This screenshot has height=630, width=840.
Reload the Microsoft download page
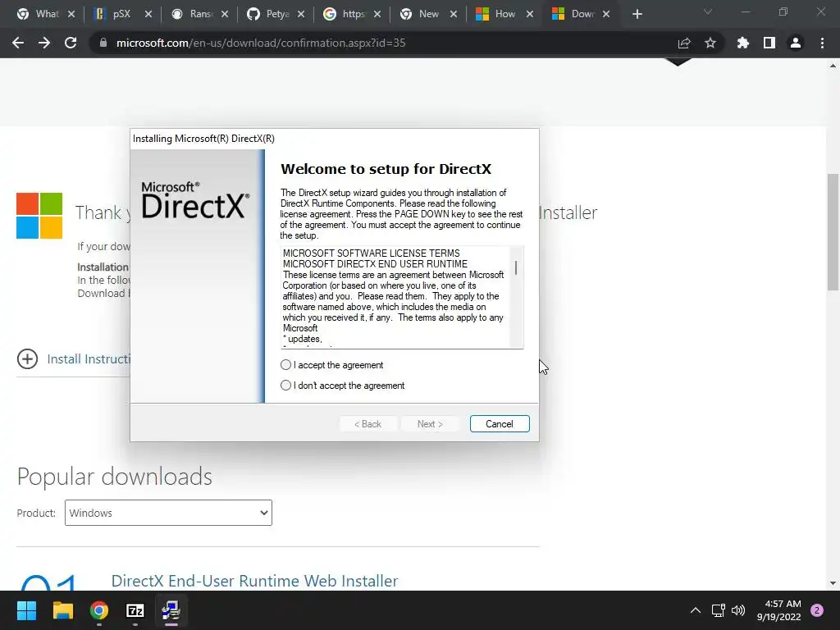coord(71,43)
